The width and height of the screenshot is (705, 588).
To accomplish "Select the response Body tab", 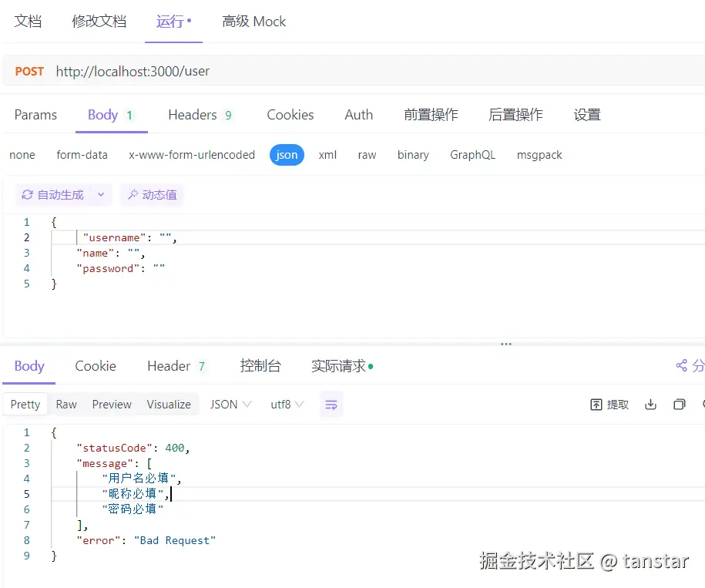I will (x=29, y=366).
